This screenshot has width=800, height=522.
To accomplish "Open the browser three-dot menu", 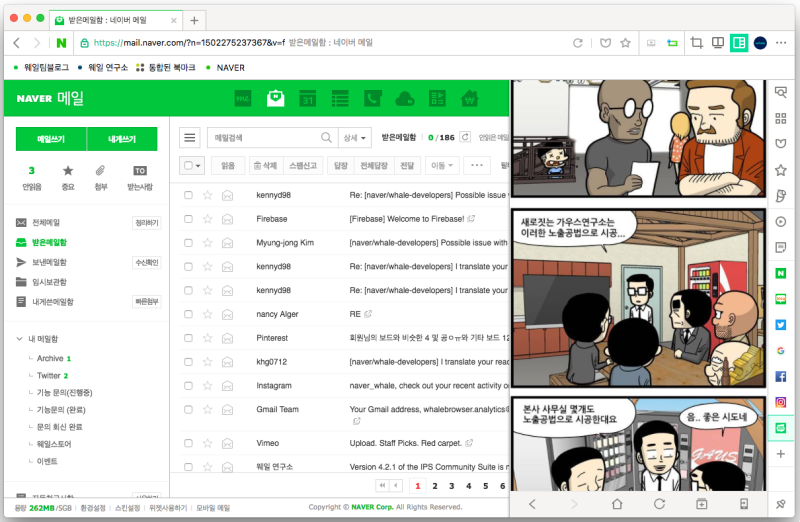I will click(781, 43).
